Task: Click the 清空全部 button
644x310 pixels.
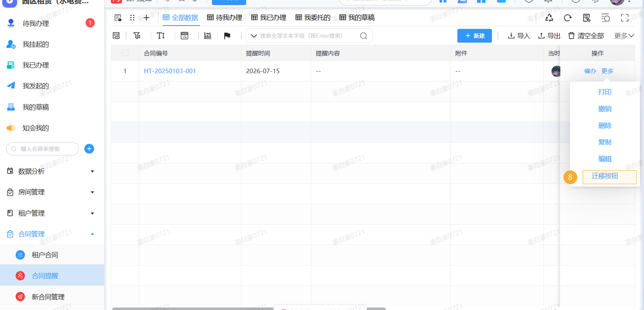Action: pyautogui.click(x=586, y=36)
